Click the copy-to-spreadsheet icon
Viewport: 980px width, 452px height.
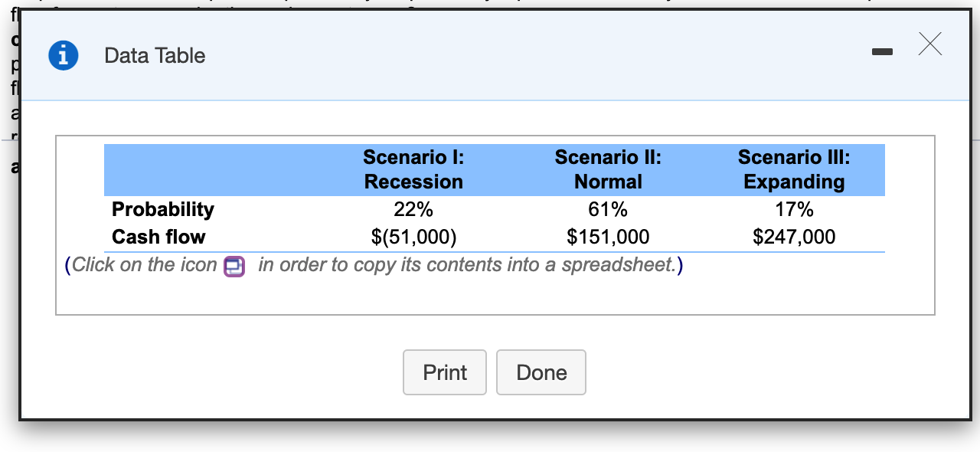click(234, 266)
